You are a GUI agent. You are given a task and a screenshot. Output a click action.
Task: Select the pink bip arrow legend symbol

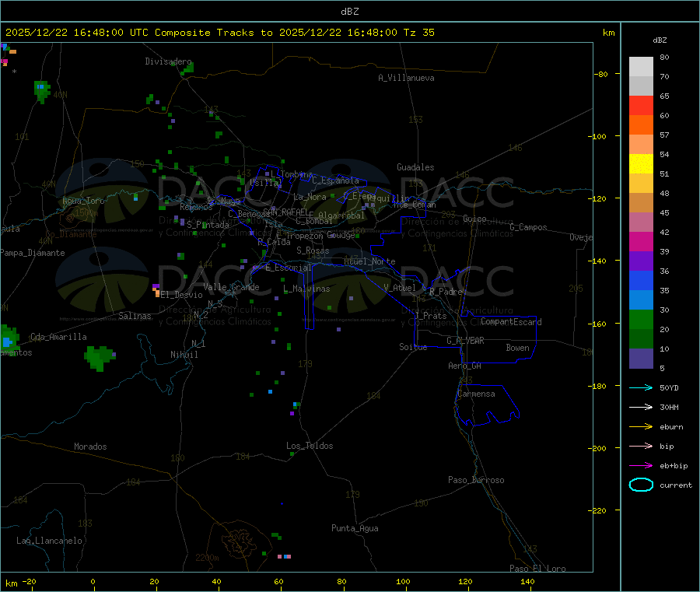641,446
